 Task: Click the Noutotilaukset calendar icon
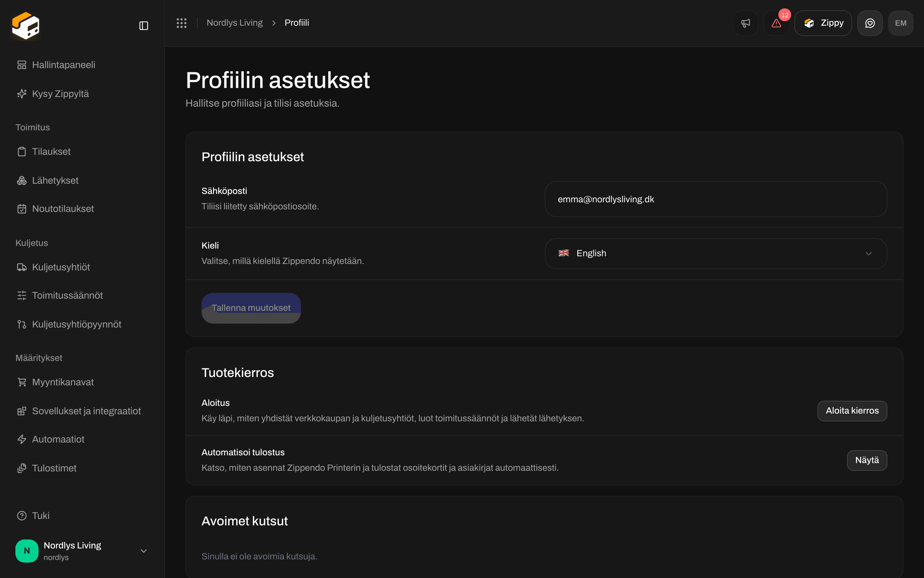point(22,209)
